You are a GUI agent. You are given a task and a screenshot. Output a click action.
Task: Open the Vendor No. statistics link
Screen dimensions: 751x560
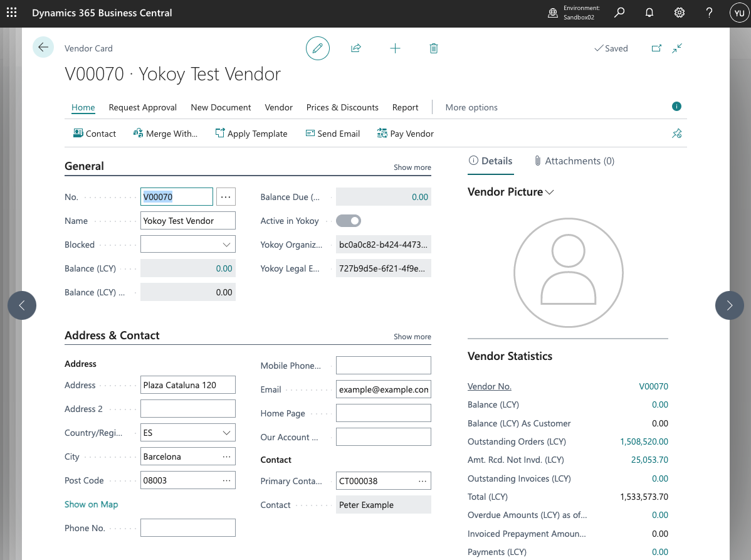(x=490, y=386)
